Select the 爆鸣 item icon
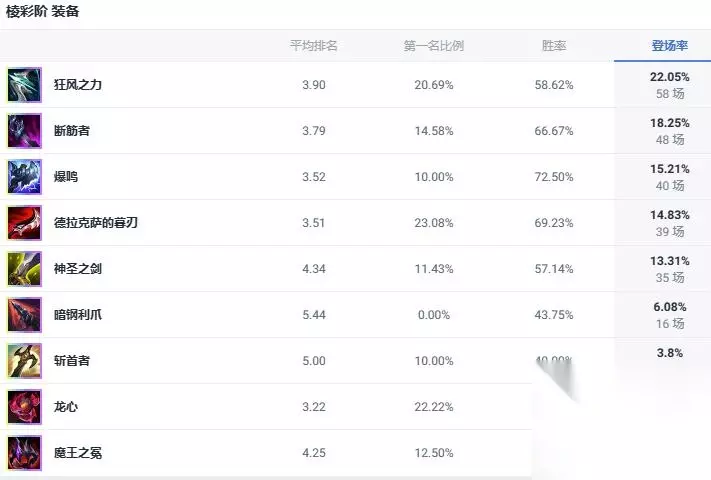The image size is (711, 480). [x=24, y=177]
